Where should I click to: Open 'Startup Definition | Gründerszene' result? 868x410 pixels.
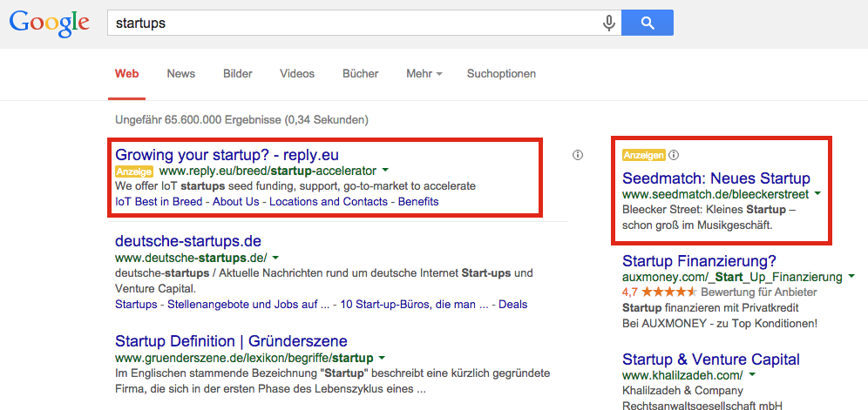pyautogui.click(x=231, y=340)
